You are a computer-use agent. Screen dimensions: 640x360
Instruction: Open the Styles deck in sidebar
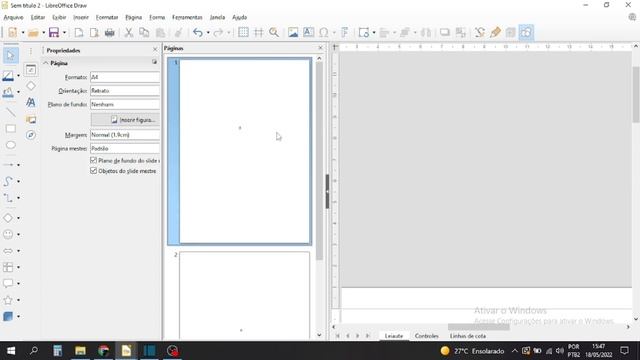pyautogui.click(x=31, y=102)
